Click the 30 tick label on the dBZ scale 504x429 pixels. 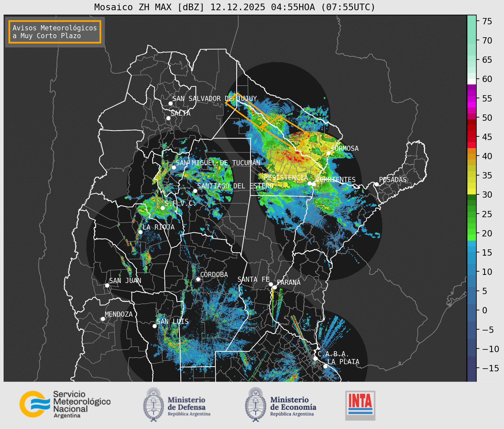487,195
